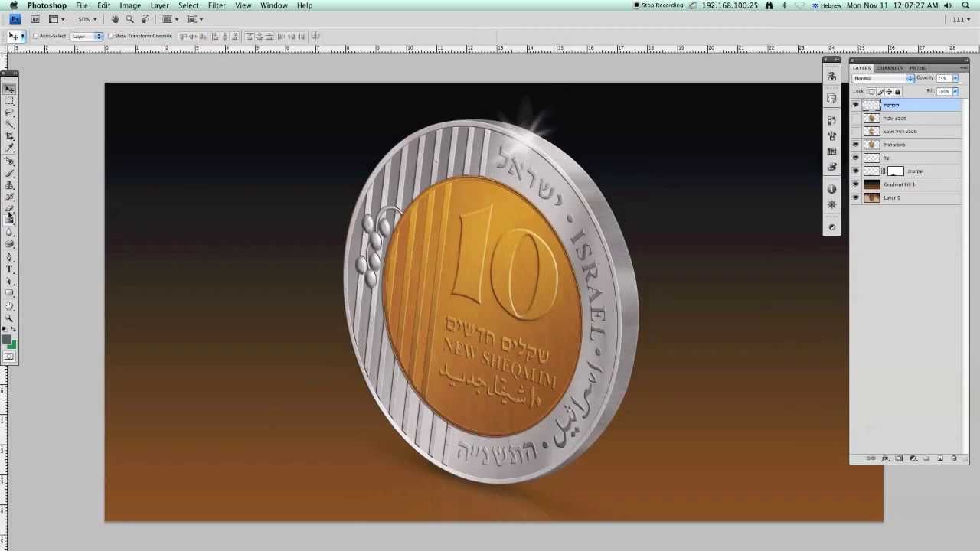Click the Zoom magnifier in application bar
Viewport: 980px width, 551px height.
[130, 19]
